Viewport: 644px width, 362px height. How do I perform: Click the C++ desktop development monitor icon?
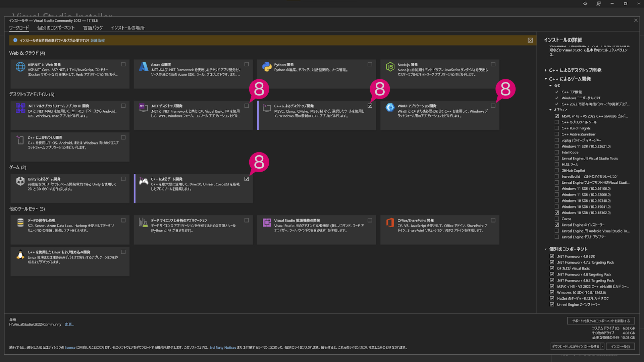point(267,108)
